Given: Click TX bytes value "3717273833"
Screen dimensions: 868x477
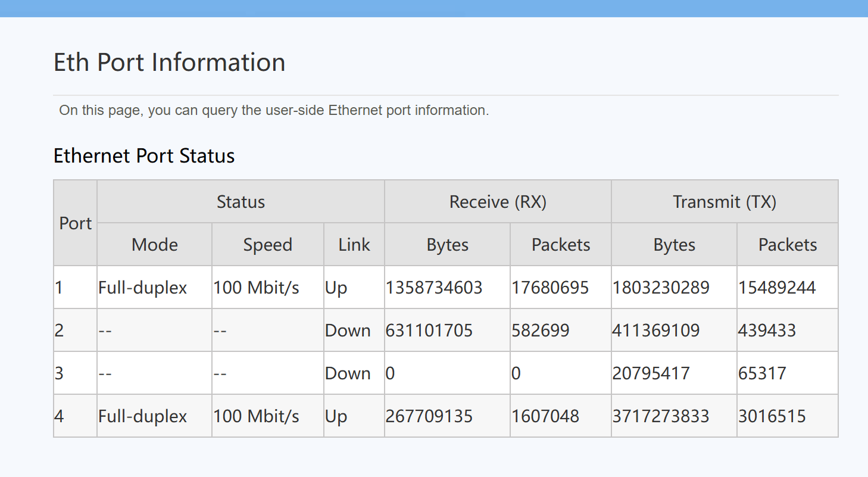Looking at the screenshot, I should 675,416.
